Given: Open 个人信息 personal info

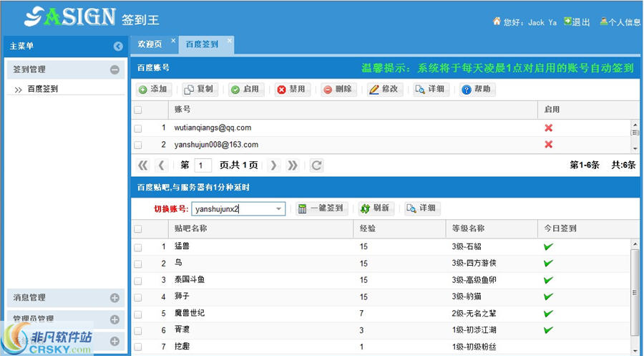Looking at the screenshot, I should point(620,21).
